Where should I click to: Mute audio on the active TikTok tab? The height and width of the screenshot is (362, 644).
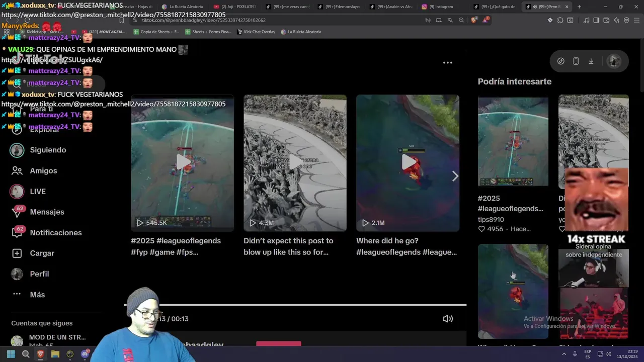534,7
